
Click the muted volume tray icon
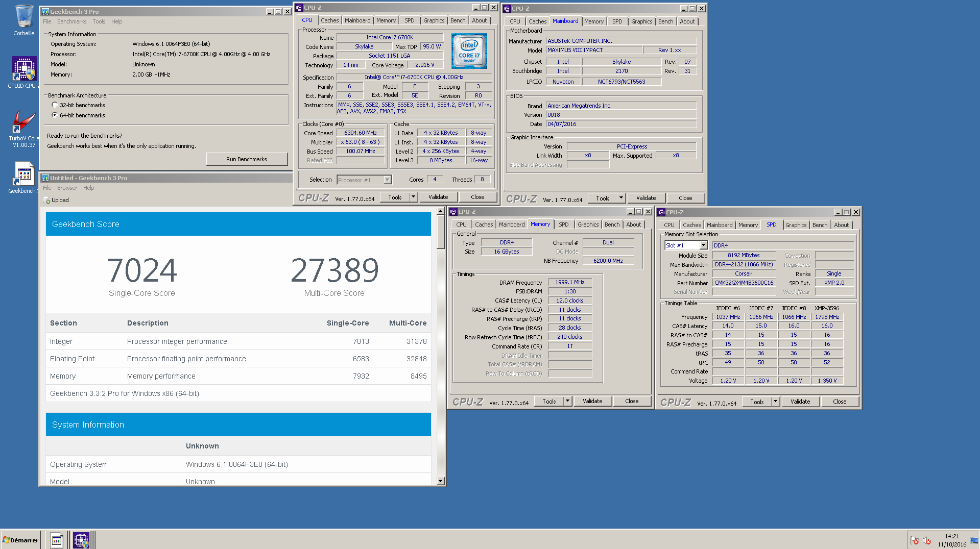tap(927, 541)
